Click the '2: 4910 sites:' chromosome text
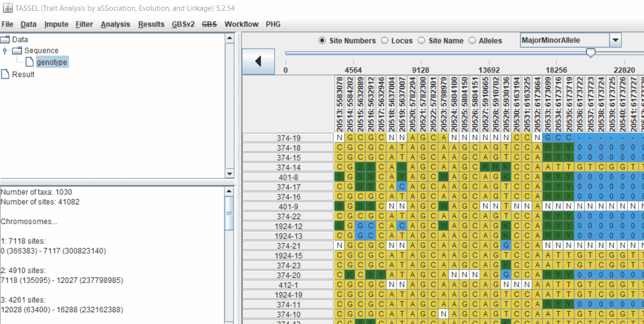The width and height of the screenshot is (644, 324). [x=23, y=271]
